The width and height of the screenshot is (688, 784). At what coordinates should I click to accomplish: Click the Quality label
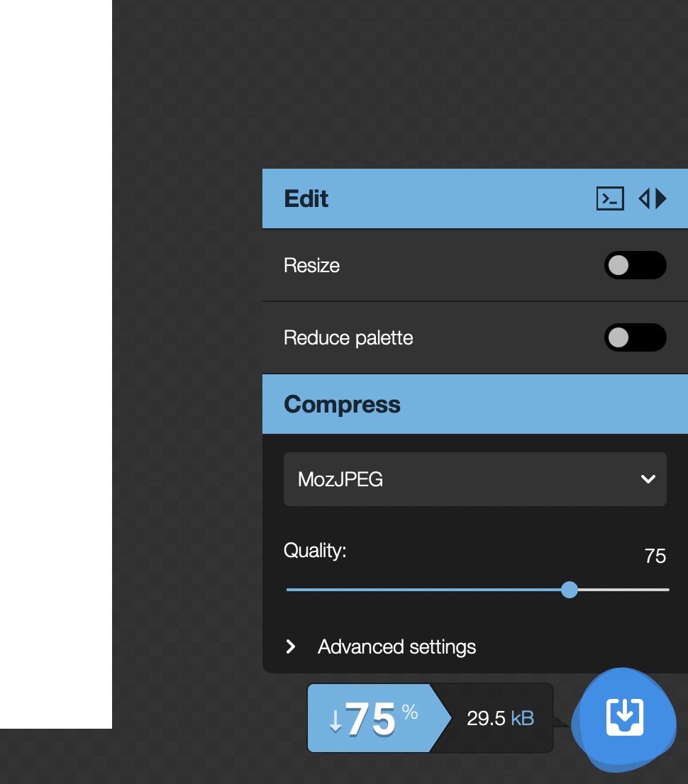tap(315, 550)
